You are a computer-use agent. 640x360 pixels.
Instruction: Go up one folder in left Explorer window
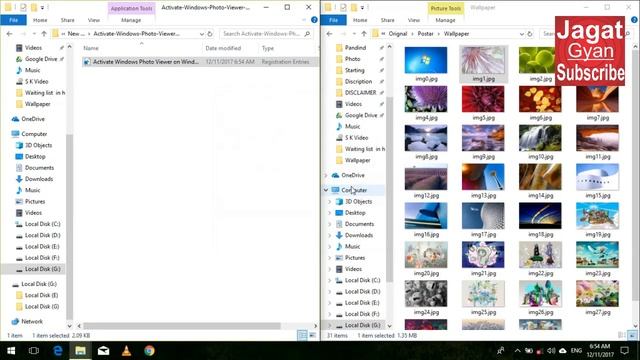pyautogui.click(x=44, y=34)
